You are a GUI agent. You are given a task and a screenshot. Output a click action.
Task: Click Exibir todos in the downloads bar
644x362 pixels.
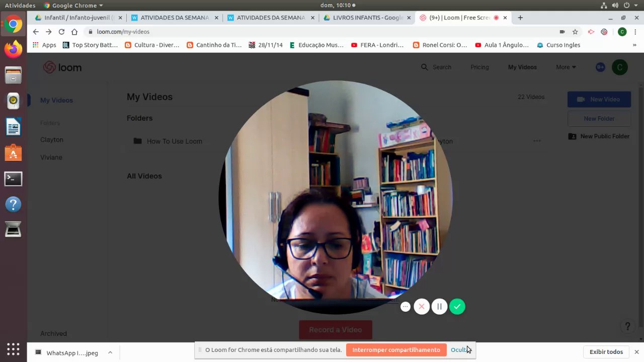[606, 352]
